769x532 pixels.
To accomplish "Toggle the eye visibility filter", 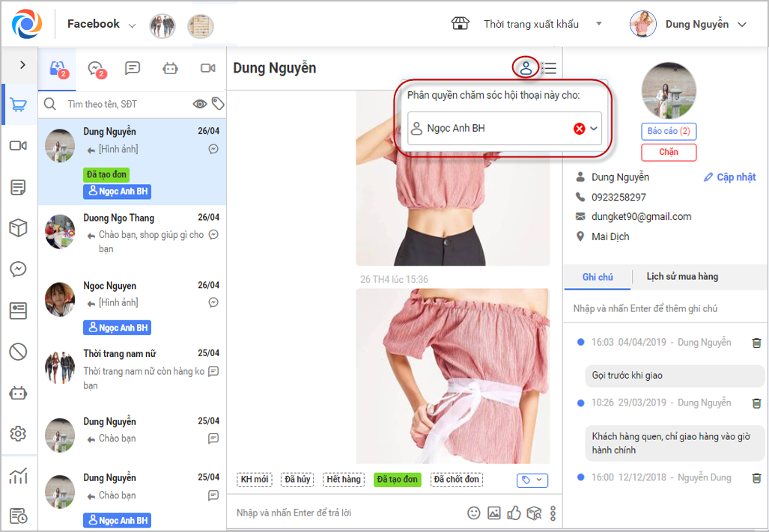I will [200, 104].
